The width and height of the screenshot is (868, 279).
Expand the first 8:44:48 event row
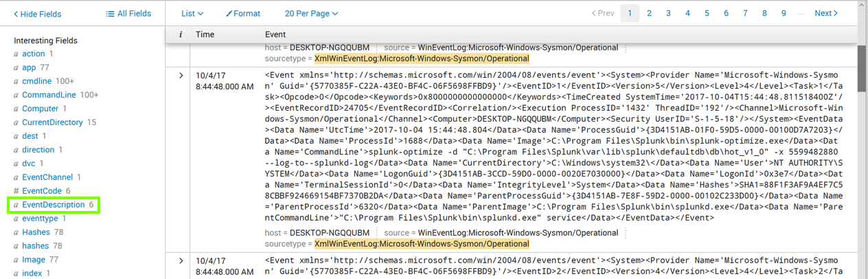(x=181, y=76)
